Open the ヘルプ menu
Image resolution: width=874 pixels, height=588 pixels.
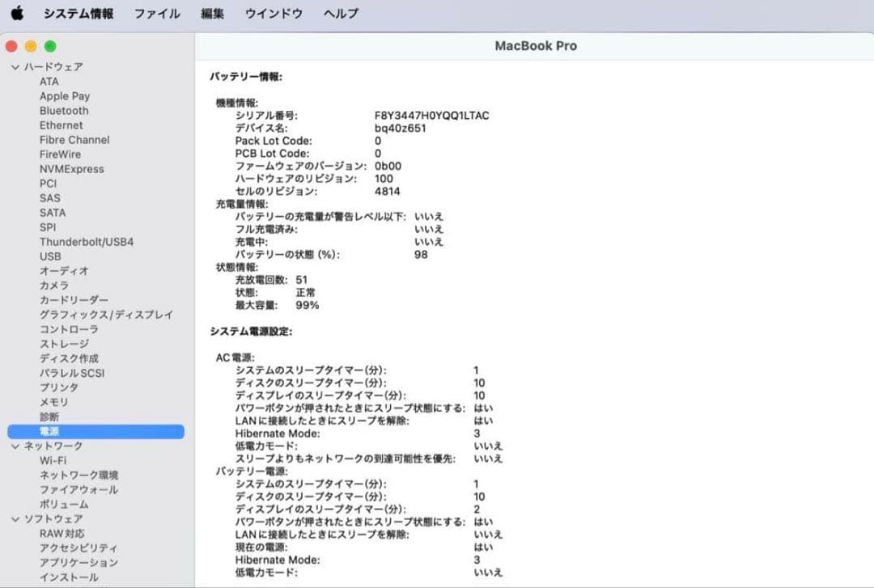coord(339,13)
